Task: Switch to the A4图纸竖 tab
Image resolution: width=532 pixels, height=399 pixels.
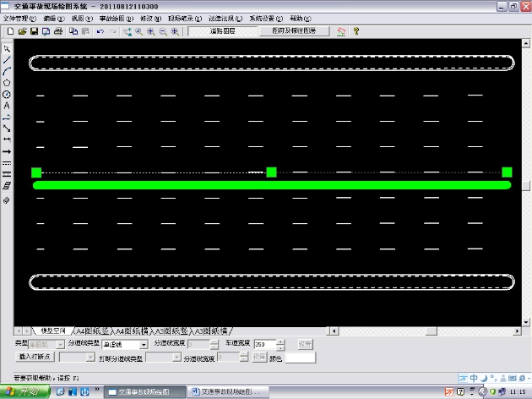Action: click(x=93, y=331)
